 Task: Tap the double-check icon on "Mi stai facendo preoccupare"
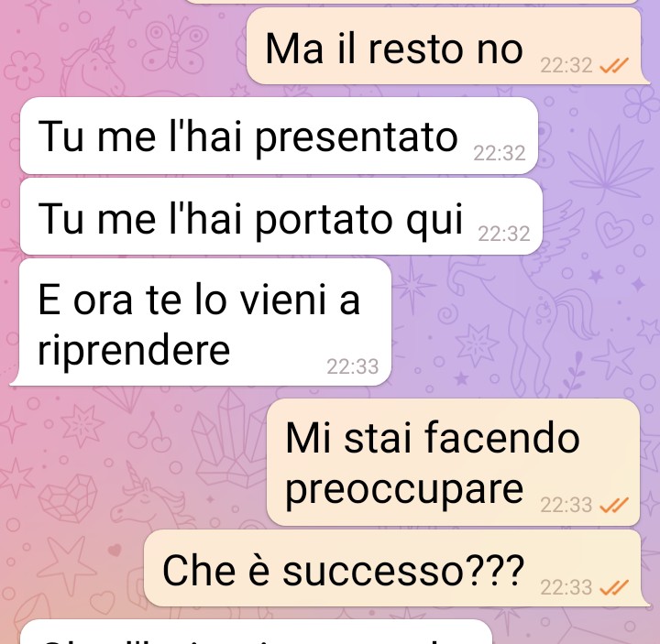[x=614, y=505]
